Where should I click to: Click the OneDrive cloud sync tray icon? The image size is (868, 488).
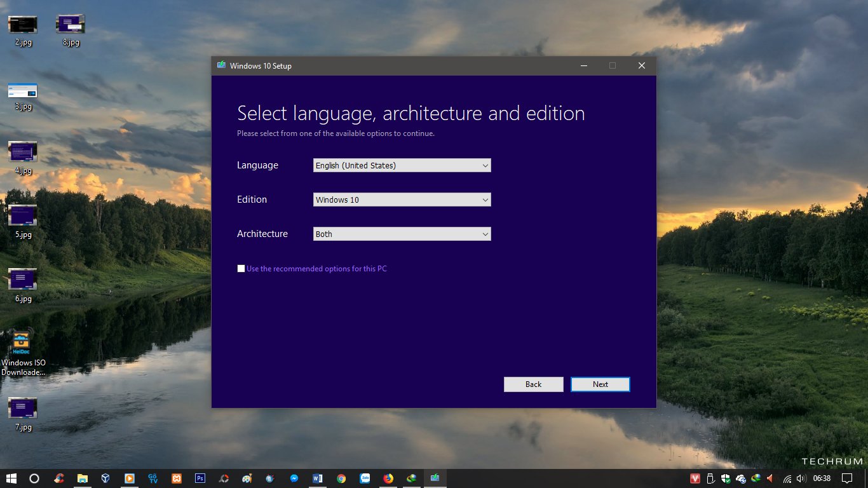coord(741,478)
